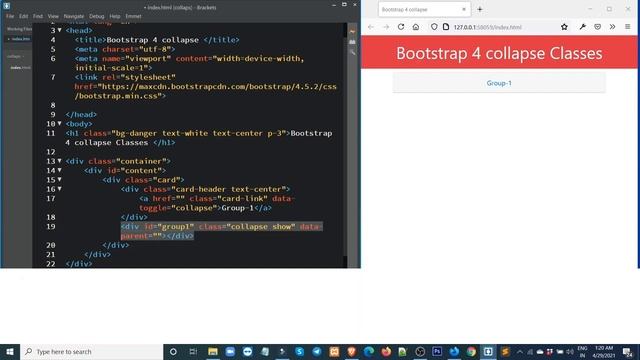
Task: Open Firefox developer wrench tool
Action: pyautogui.click(x=582, y=27)
